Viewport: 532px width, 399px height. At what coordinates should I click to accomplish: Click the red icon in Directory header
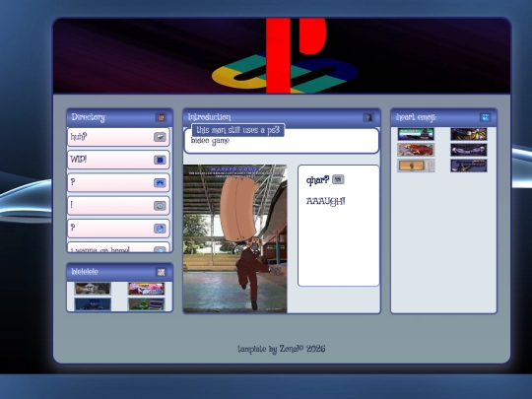(161, 117)
